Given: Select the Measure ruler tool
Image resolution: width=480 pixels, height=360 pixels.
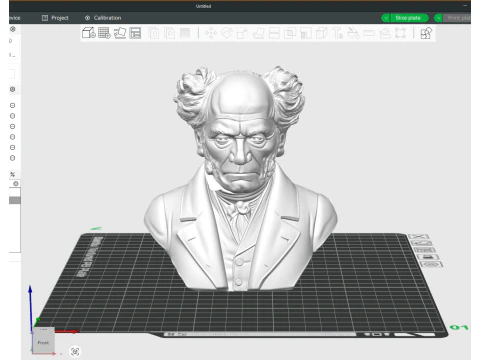Looking at the screenshot, I should [369, 33].
